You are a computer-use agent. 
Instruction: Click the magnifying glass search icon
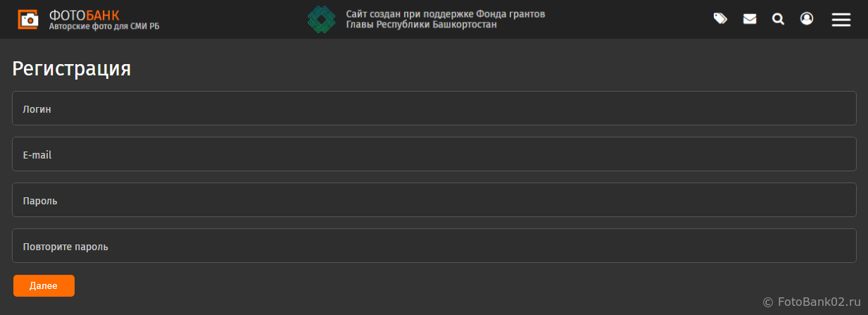778,19
